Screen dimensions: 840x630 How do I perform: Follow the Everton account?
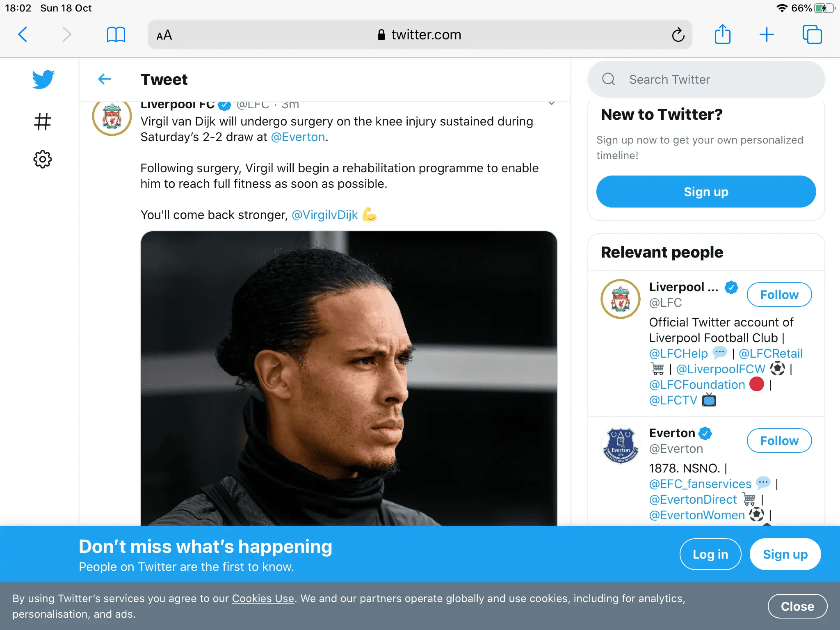[x=779, y=441]
